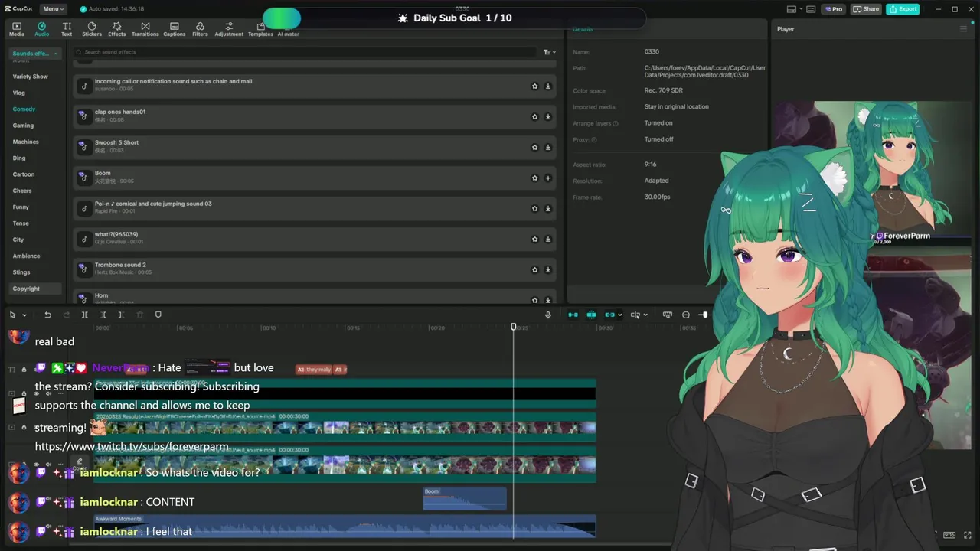
Task: Click the Undo arrow in timeline toolbar
Action: pos(47,315)
